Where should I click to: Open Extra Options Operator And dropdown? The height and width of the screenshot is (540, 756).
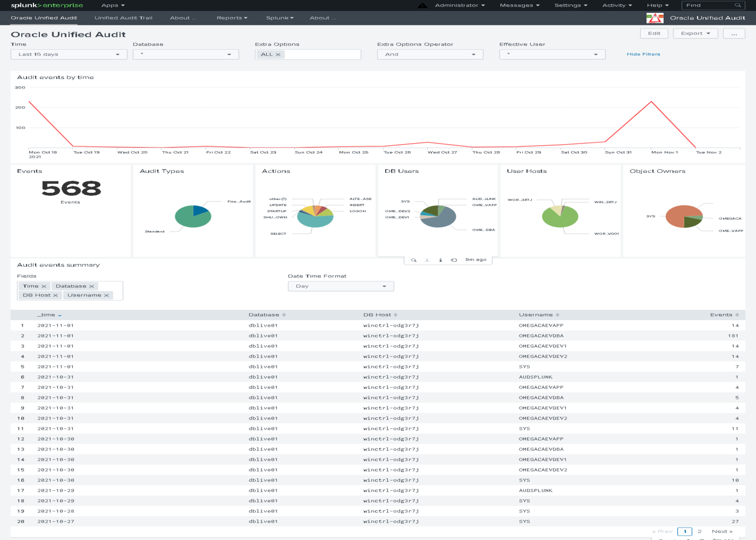point(430,55)
